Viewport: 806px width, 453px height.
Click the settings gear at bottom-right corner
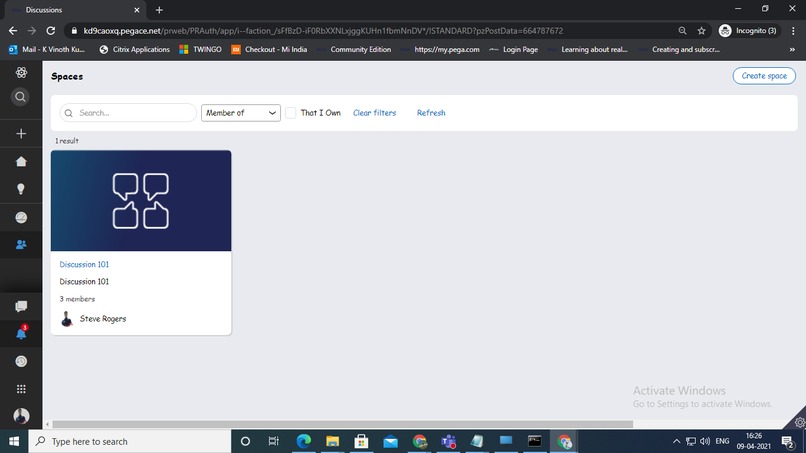(x=799, y=423)
